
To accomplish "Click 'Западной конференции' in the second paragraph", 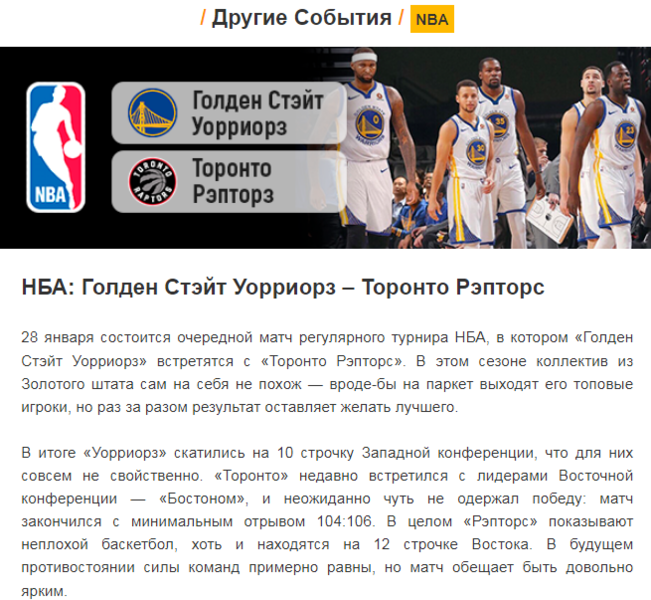I will [x=447, y=453].
